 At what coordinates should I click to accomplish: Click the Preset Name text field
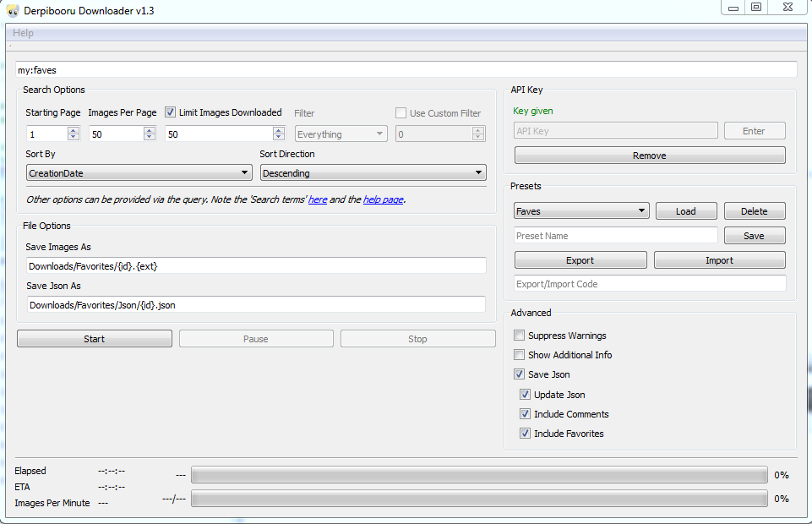click(616, 235)
